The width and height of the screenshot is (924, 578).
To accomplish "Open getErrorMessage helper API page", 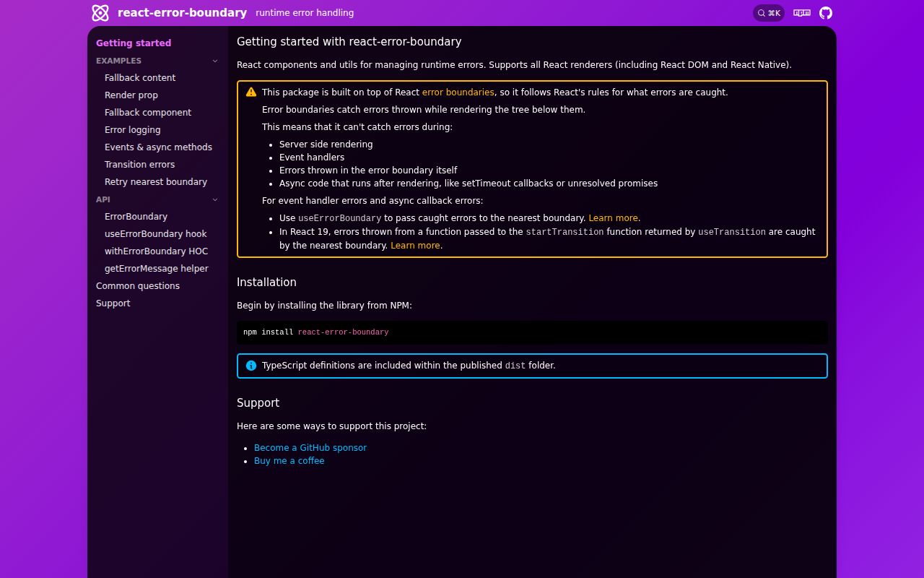I will click(157, 269).
